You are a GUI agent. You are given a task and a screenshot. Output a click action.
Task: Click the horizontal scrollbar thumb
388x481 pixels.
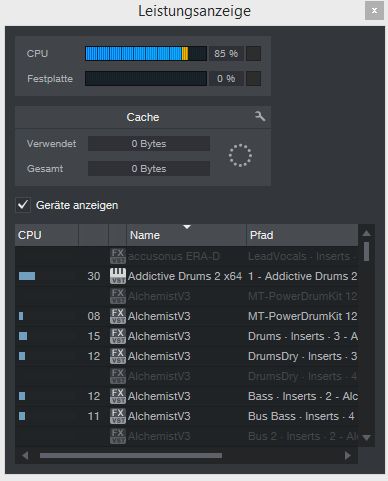pyautogui.click(x=131, y=455)
